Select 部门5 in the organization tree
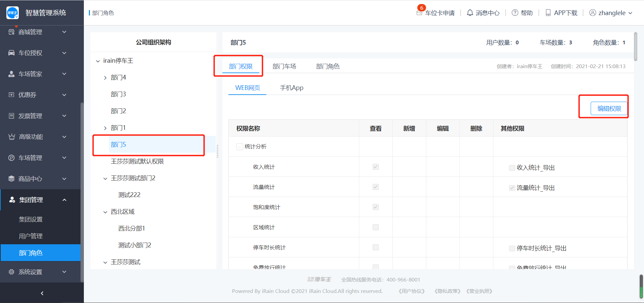The height and width of the screenshot is (303, 644). (x=118, y=145)
